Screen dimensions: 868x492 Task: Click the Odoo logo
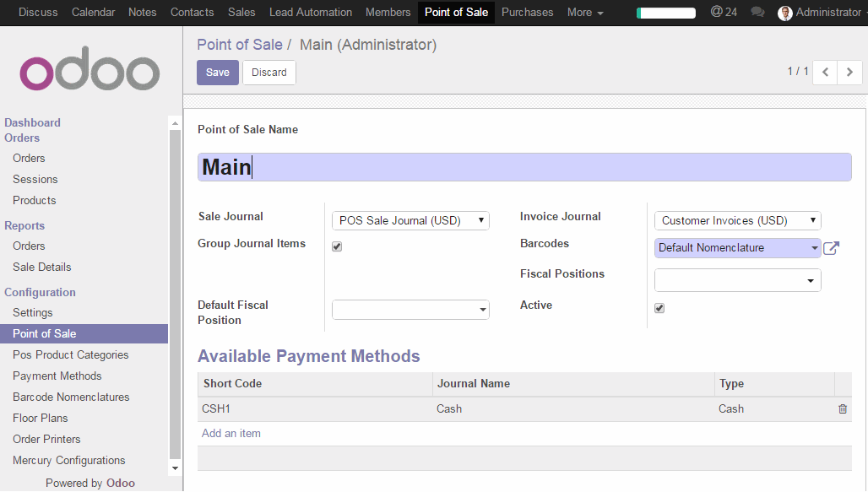pos(90,73)
